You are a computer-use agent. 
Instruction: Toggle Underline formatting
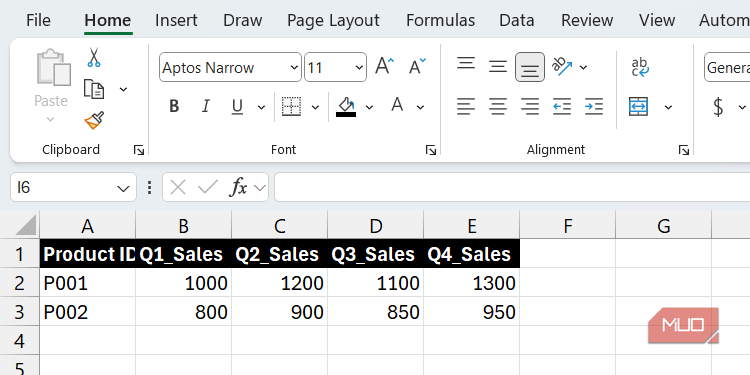[237, 106]
